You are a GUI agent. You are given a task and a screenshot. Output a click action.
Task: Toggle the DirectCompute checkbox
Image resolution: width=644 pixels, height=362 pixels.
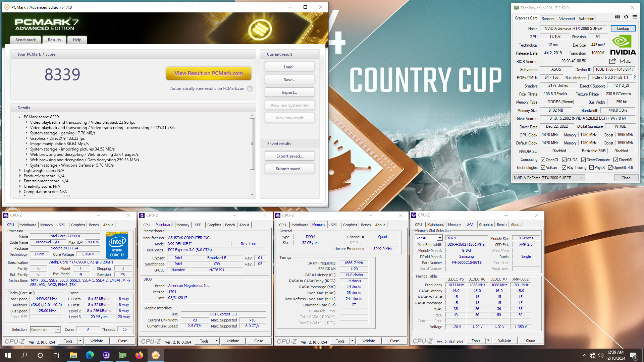pyautogui.click(x=584, y=160)
